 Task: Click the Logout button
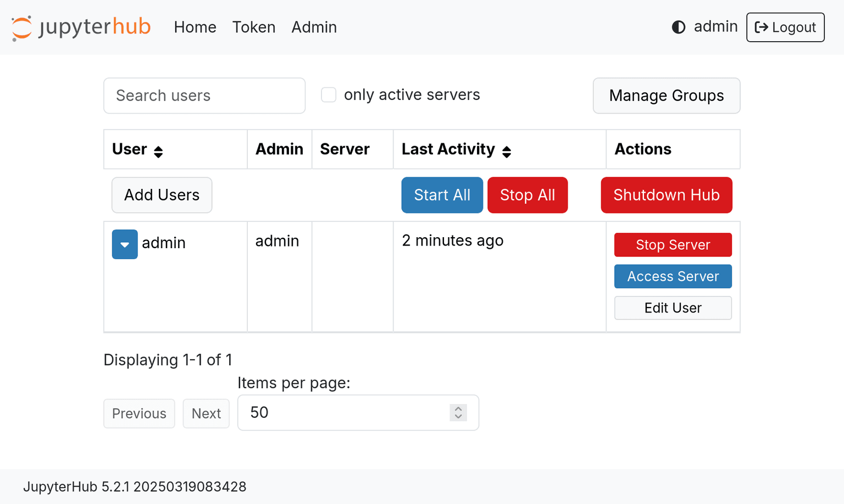pyautogui.click(x=785, y=27)
